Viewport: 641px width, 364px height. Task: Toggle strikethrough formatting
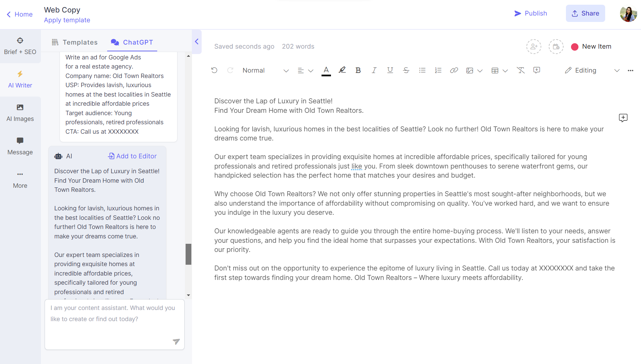pyautogui.click(x=406, y=70)
